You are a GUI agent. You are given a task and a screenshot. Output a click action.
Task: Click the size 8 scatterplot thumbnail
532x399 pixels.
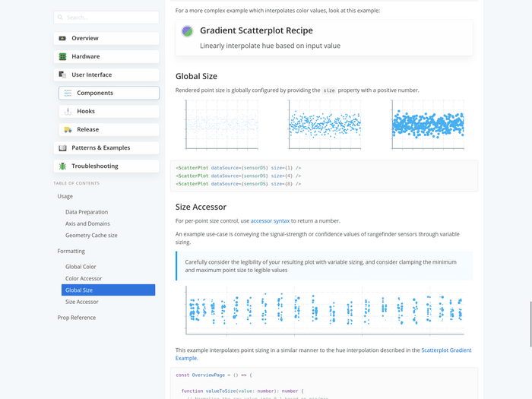point(427,125)
